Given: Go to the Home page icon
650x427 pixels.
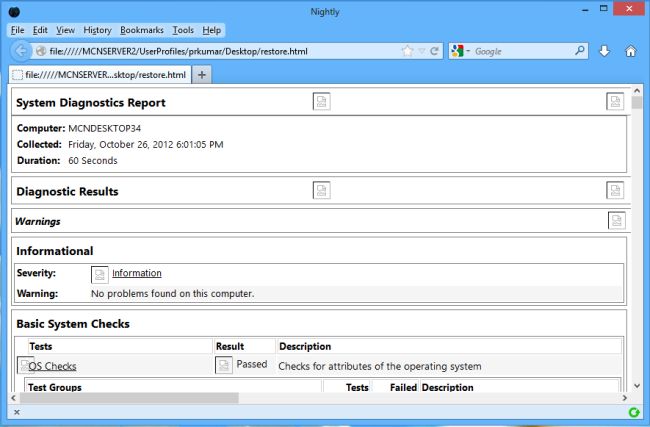Looking at the screenshot, I should (x=631, y=51).
